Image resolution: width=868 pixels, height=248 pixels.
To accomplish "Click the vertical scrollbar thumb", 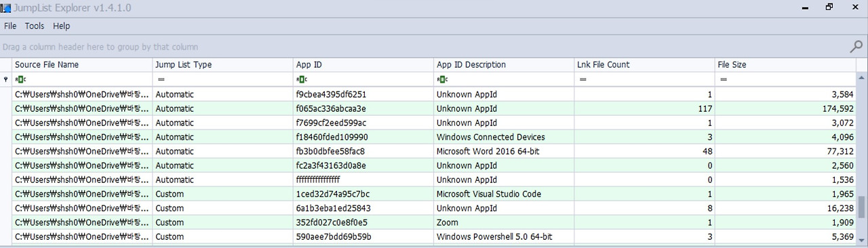I will (x=861, y=207).
